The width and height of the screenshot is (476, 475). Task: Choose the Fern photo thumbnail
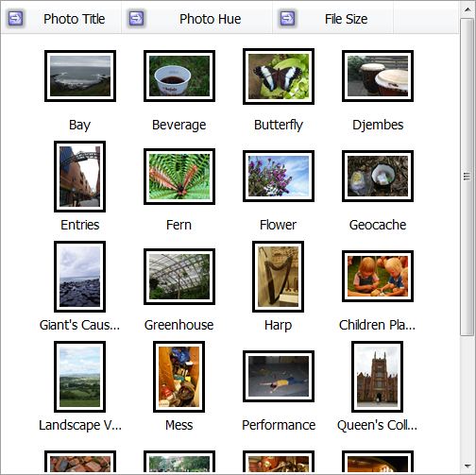179,177
